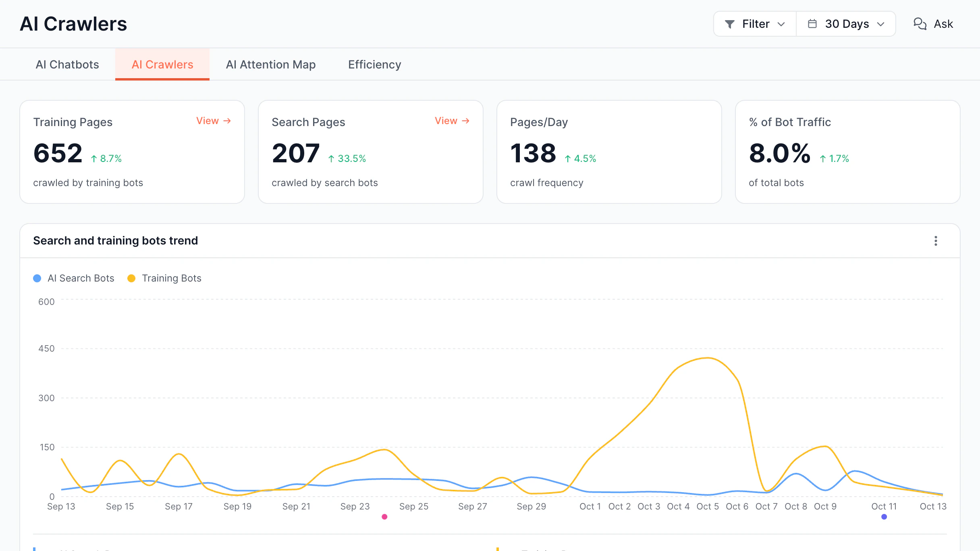Click the Sep 13 axis label
980x551 pixels.
point(61,506)
